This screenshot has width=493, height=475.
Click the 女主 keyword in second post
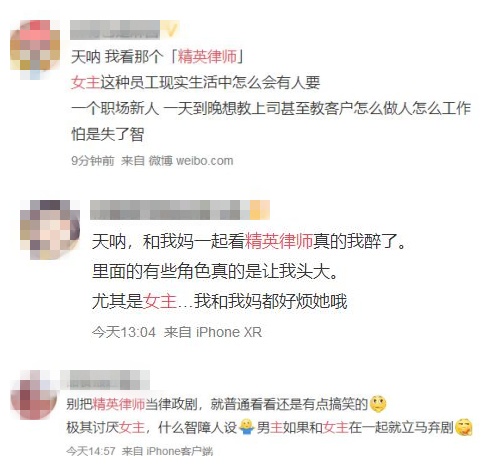160,301
